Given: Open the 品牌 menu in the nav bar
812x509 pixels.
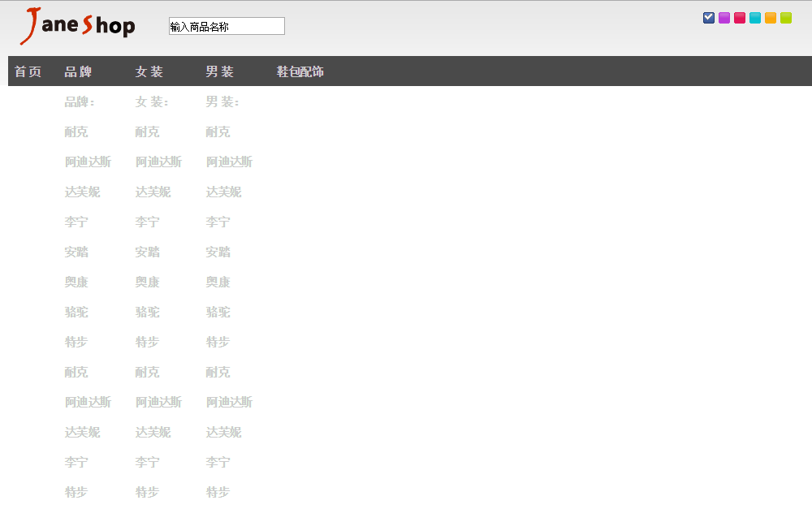Looking at the screenshot, I should coord(78,71).
